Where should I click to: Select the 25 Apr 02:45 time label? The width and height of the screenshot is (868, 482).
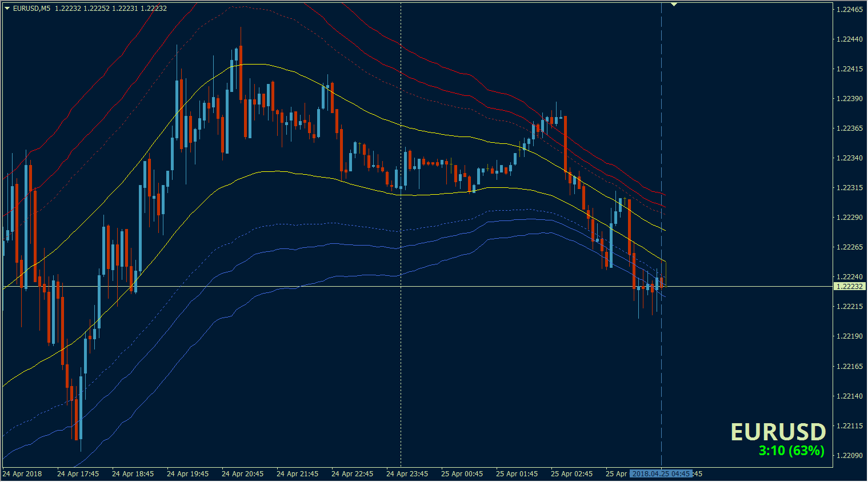(x=571, y=474)
